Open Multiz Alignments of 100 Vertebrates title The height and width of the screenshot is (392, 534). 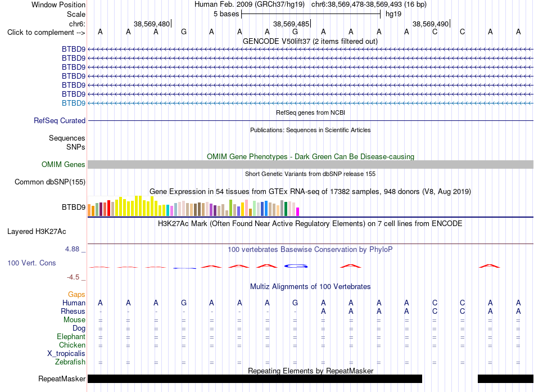[x=310, y=287]
